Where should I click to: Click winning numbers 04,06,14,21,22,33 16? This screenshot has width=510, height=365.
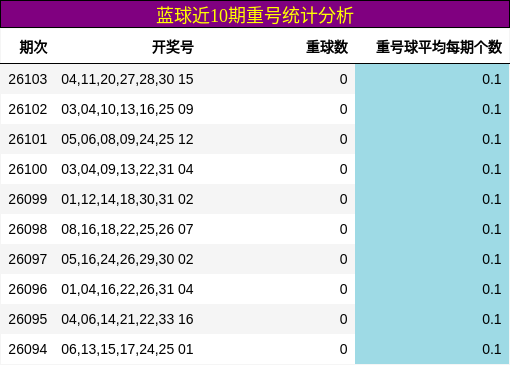[127, 319]
